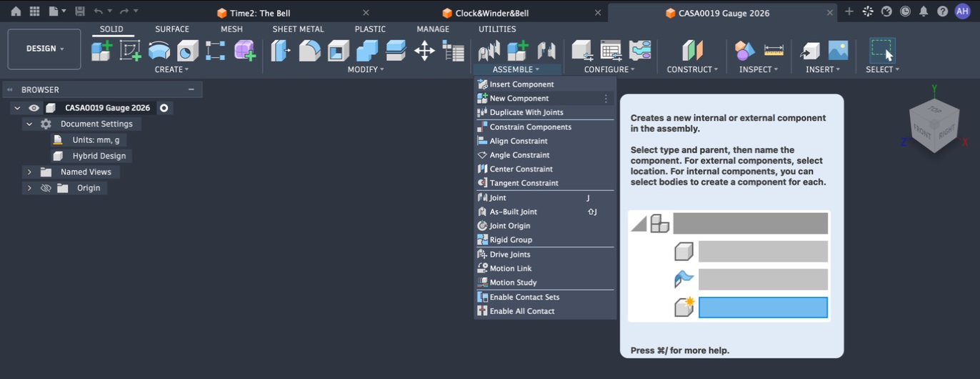
Task: Open the CREATE dropdown menu
Action: tap(171, 69)
